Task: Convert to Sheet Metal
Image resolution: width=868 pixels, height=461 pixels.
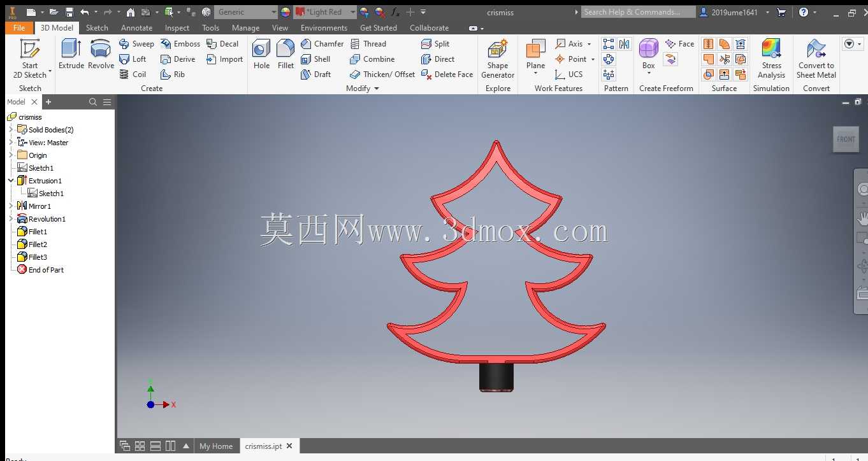Action: click(816, 59)
